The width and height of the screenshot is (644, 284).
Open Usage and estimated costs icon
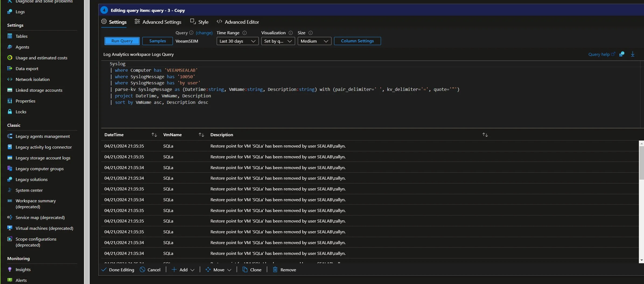[10, 58]
